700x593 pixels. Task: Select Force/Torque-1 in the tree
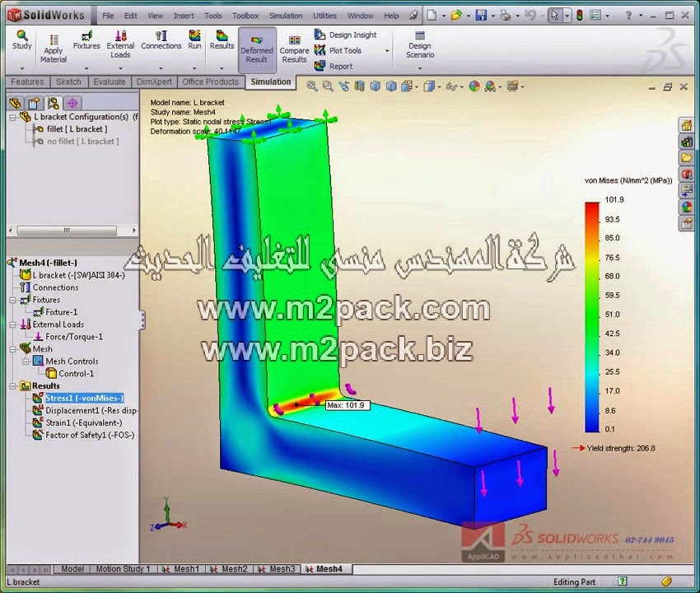pyautogui.click(x=73, y=336)
